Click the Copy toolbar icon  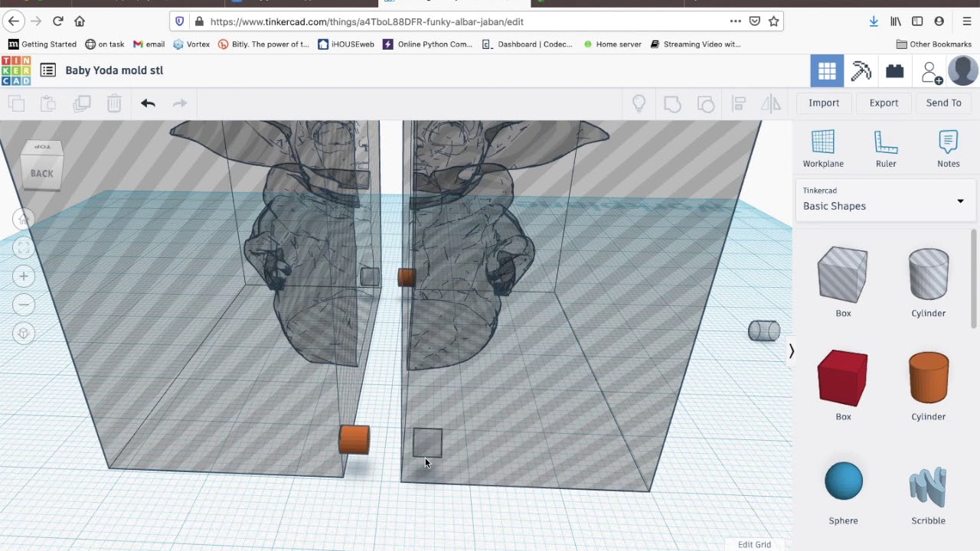(x=16, y=103)
